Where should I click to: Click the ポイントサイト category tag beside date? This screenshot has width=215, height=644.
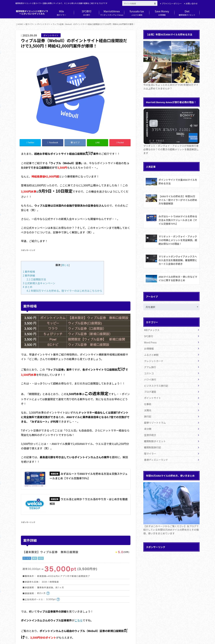click(51, 35)
